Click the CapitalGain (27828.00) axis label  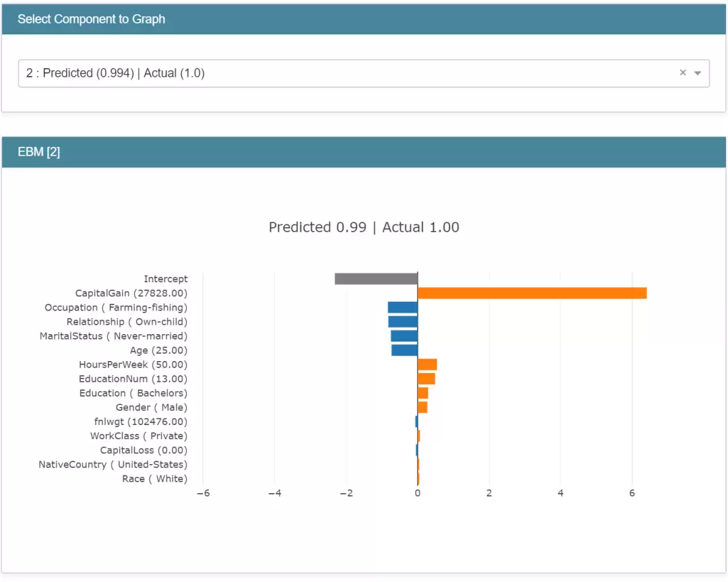point(131,293)
